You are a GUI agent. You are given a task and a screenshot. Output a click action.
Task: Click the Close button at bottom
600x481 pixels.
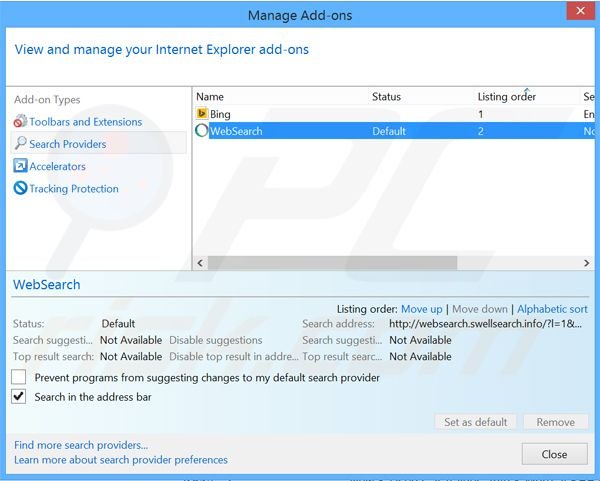[554, 454]
